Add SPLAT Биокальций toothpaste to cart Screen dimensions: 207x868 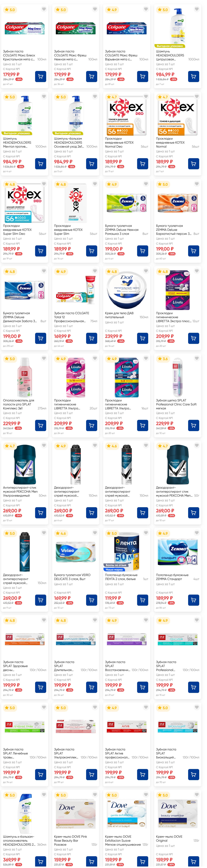pyautogui.click(x=194, y=775)
